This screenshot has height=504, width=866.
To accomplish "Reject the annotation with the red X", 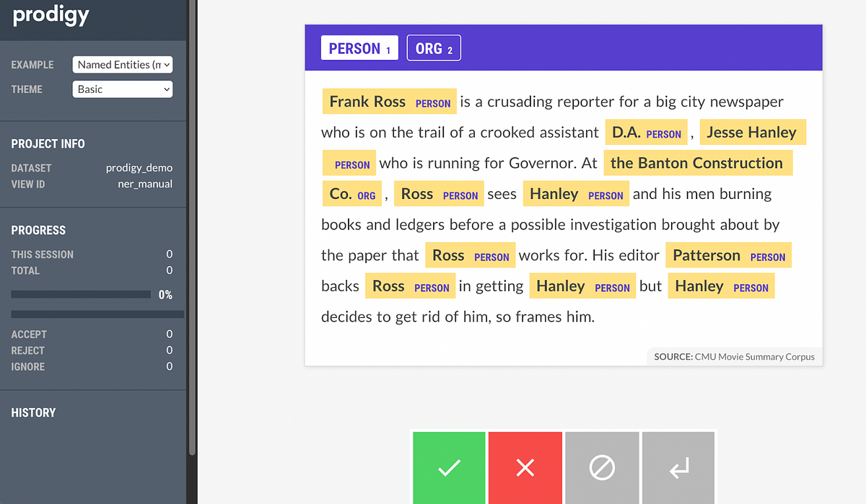I will [x=525, y=467].
